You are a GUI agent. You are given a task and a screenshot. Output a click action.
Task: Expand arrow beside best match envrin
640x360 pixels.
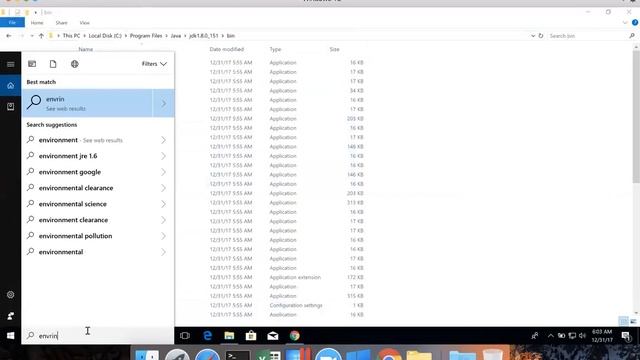pyautogui.click(x=164, y=103)
